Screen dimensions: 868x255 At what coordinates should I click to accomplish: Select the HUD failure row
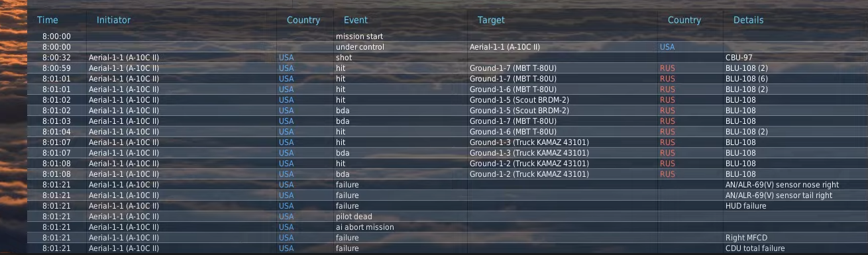pyautogui.click(x=447, y=206)
